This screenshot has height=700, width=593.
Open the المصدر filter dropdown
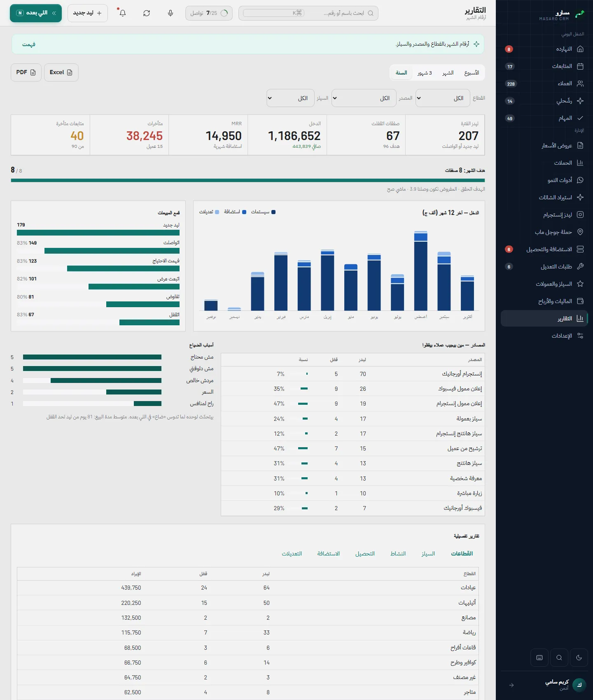(x=364, y=98)
